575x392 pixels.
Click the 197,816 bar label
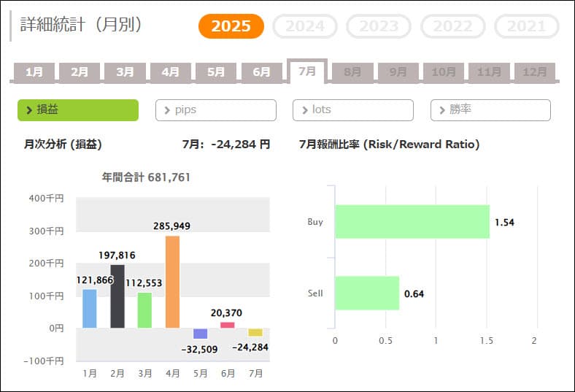[x=117, y=255]
